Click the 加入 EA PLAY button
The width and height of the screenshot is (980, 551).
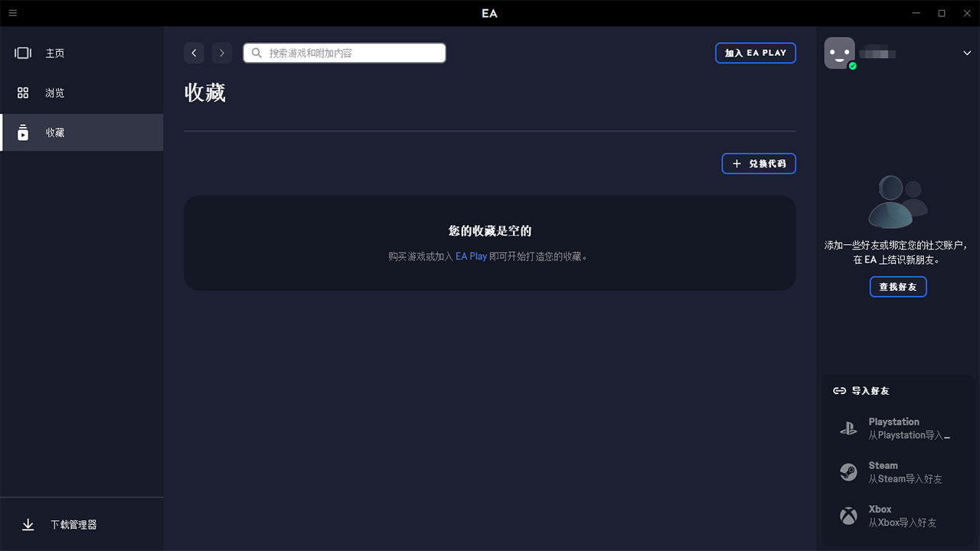[x=756, y=53]
